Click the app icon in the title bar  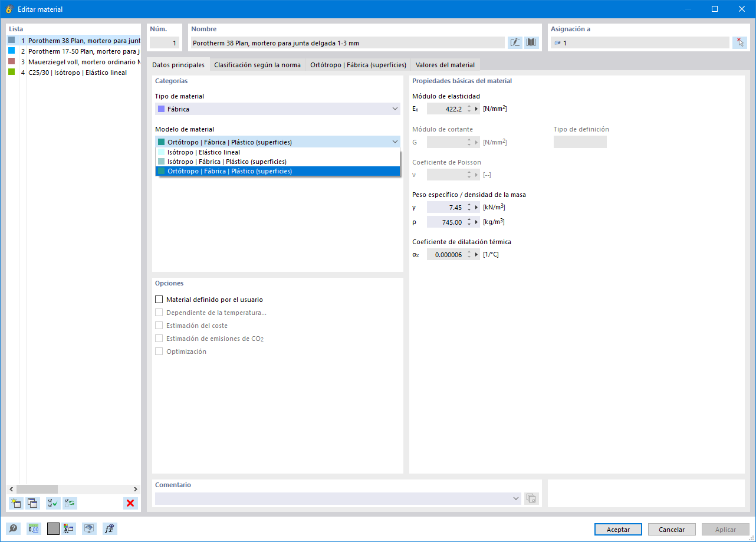pyautogui.click(x=9, y=9)
